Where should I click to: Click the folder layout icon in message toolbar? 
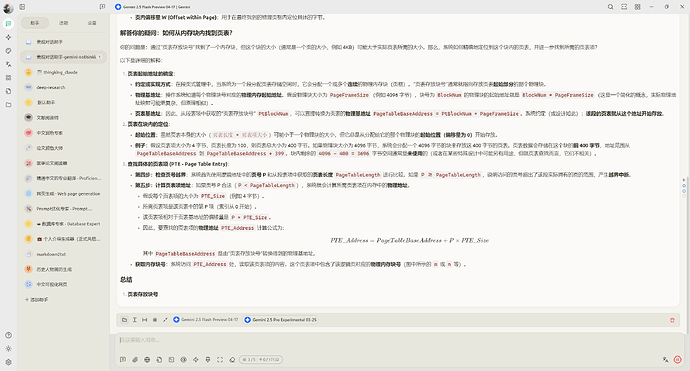tap(125, 320)
